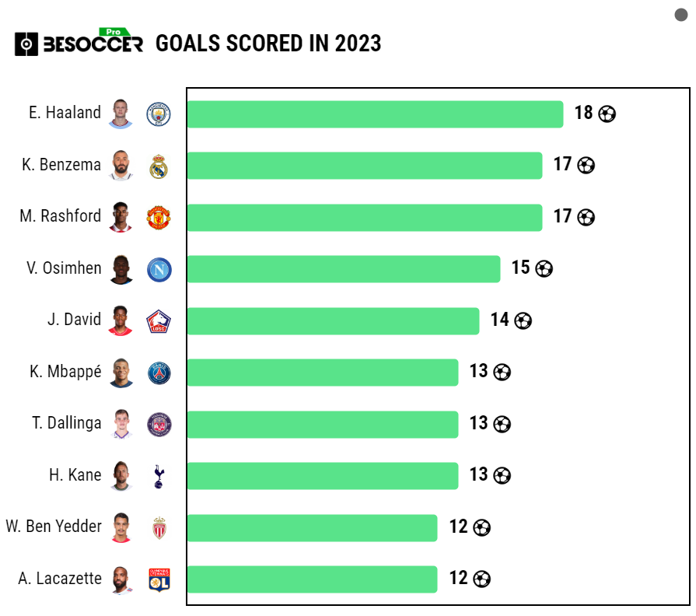Click the Tottenham club crest

tap(159, 475)
